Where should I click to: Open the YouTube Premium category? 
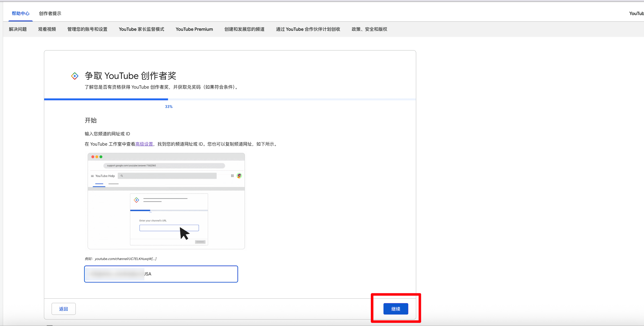pyautogui.click(x=194, y=29)
